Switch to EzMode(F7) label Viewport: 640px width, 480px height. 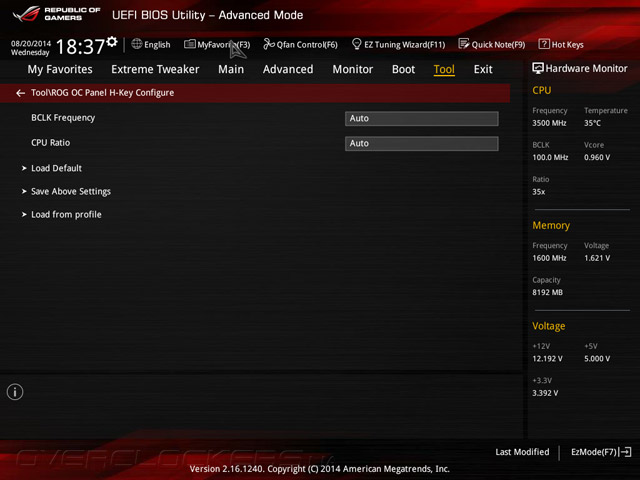[594, 452]
